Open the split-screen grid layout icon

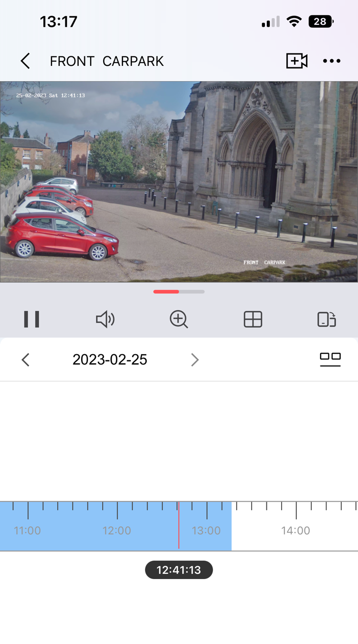[x=253, y=319]
